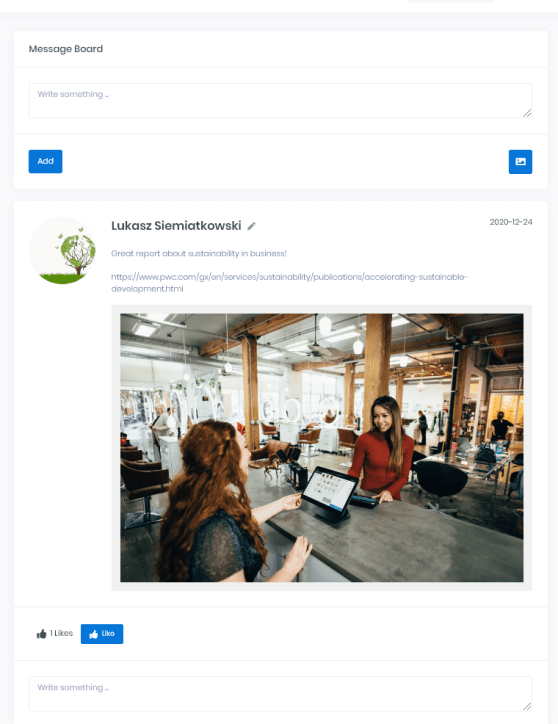Focus the comment field below the Like button
The height and width of the screenshot is (724, 558).
pos(280,694)
